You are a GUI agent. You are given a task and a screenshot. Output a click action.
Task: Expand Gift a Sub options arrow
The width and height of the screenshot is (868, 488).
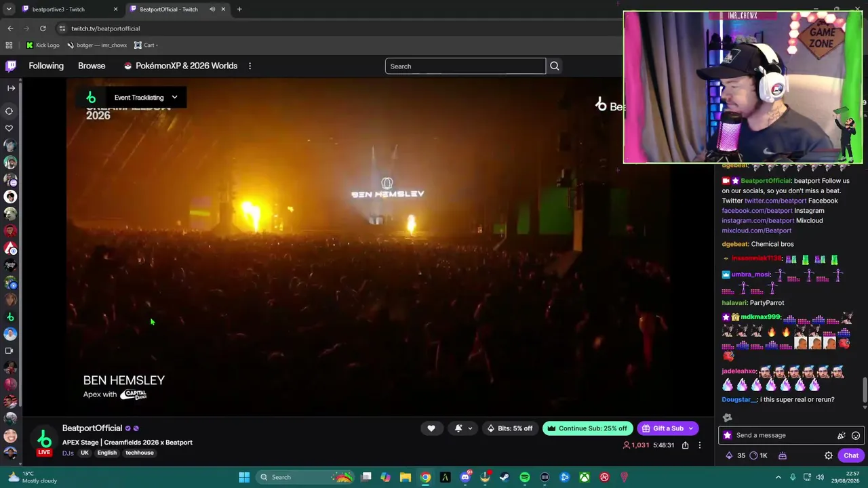[691, 428]
